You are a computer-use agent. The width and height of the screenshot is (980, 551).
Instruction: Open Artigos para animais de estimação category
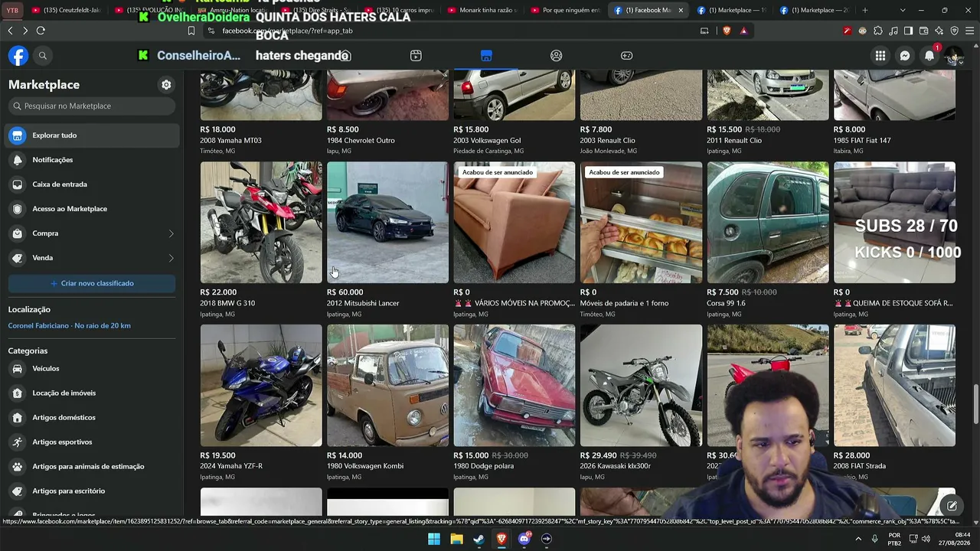tap(92, 467)
